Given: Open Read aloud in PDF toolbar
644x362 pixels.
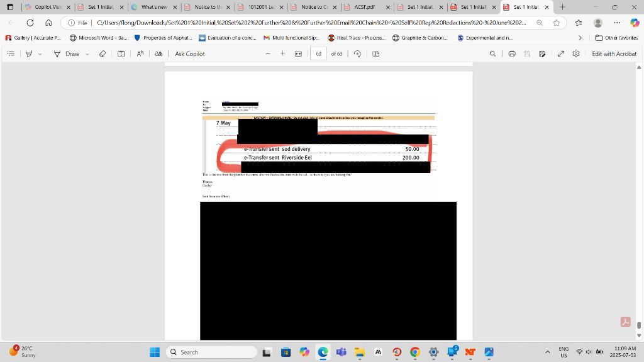Looking at the screenshot, I should [140, 54].
